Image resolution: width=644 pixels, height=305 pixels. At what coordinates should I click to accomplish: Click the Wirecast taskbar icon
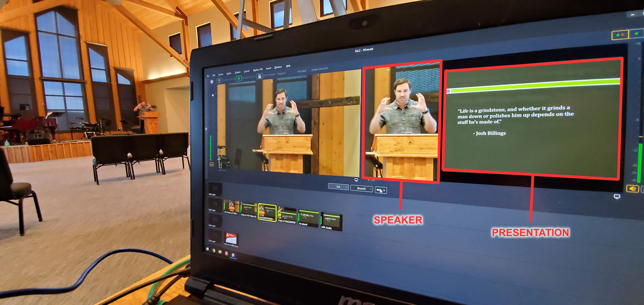click(233, 255)
